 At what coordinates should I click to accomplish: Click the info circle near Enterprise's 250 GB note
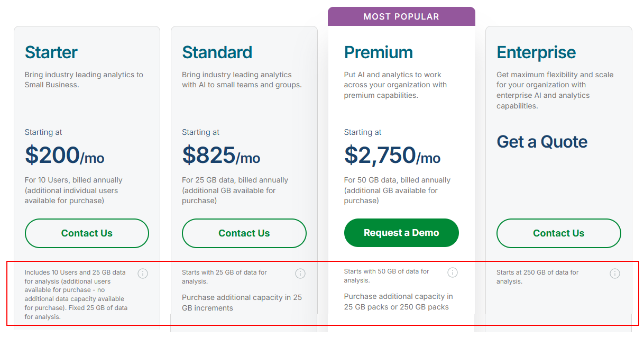click(x=614, y=273)
